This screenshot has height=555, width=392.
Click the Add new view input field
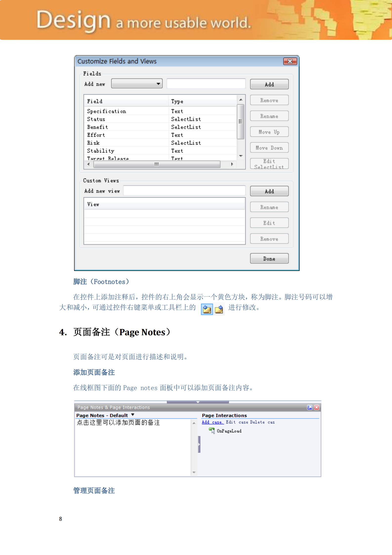point(184,191)
